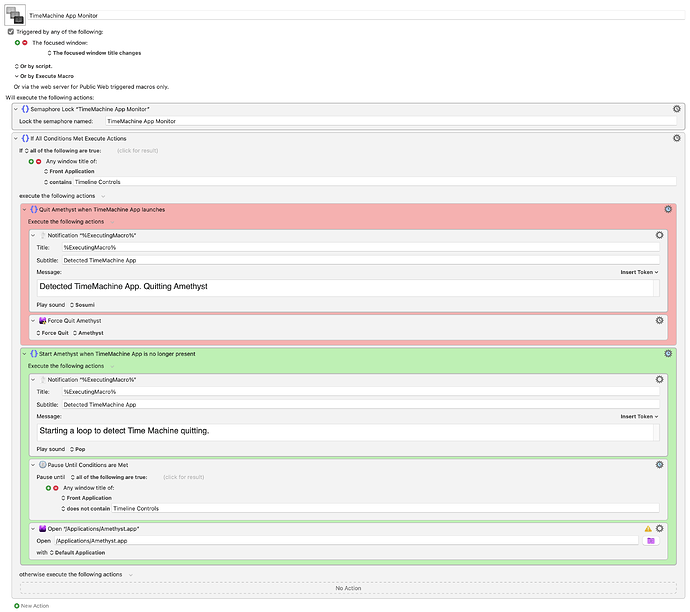Collapse the 'If All Conditions Met' action
The width and height of the screenshot is (690, 612).
coord(16,138)
